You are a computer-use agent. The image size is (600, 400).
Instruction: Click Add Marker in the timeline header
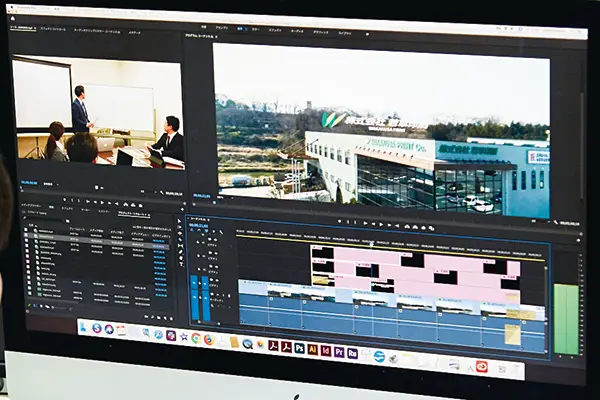click(x=214, y=231)
